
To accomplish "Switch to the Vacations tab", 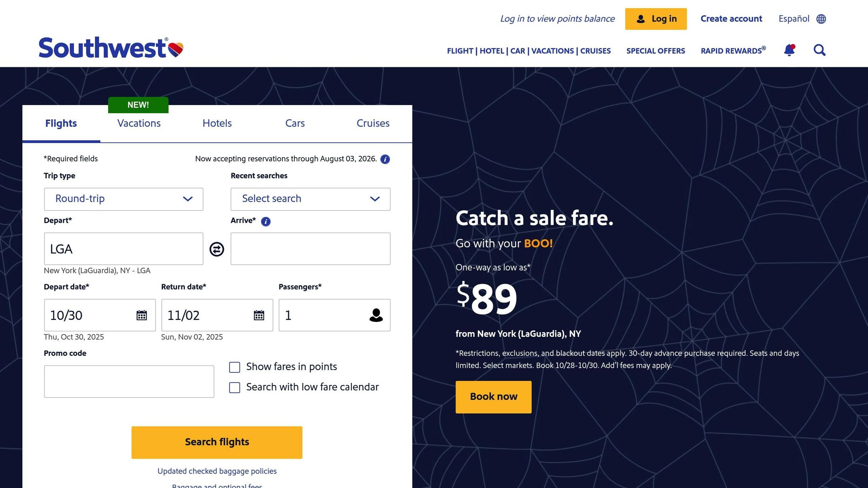I will tap(139, 123).
